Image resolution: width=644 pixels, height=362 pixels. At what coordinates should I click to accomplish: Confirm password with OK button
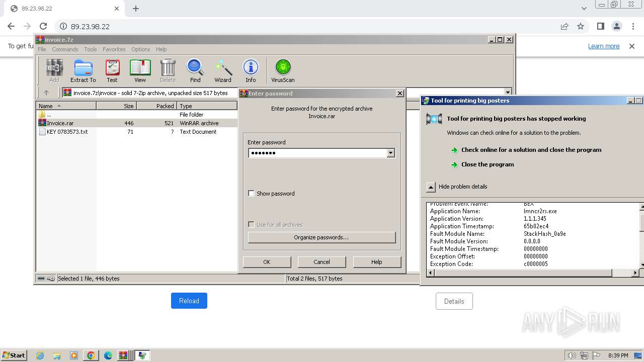pyautogui.click(x=267, y=262)
